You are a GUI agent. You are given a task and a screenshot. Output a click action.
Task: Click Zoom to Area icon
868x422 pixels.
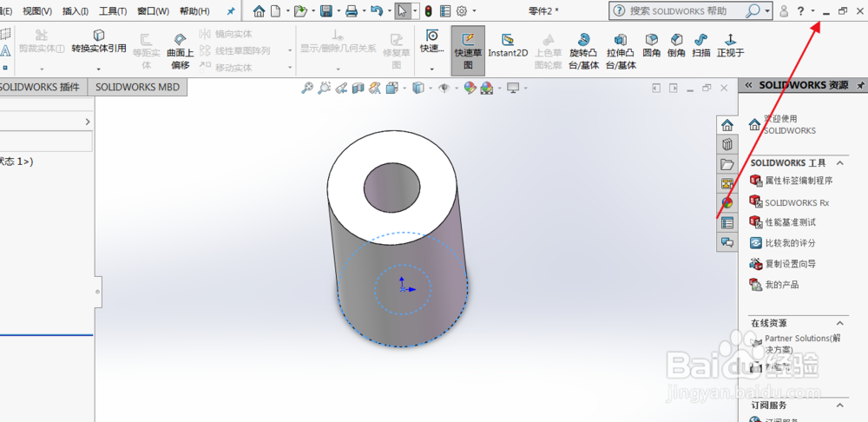click(x=325, y=88)
